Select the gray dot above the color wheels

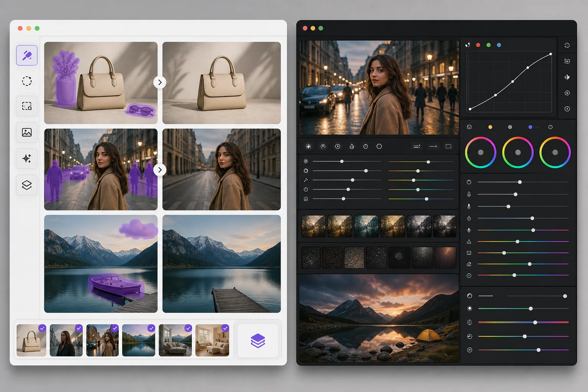pos(510,127)
